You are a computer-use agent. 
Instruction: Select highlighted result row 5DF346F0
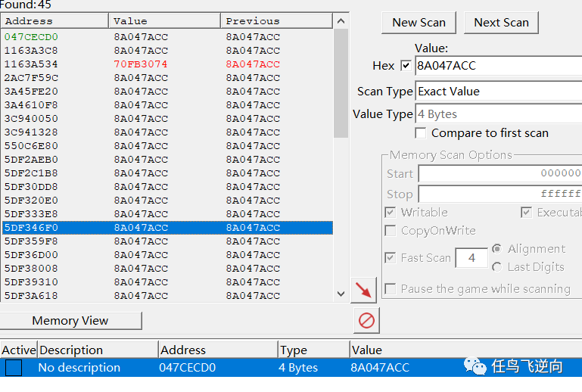(167, 228)
